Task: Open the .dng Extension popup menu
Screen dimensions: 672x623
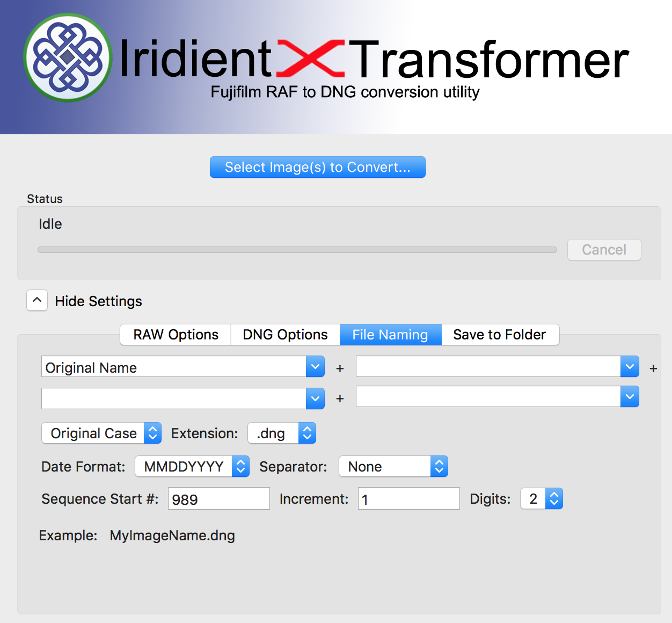Action: (282, 433)
